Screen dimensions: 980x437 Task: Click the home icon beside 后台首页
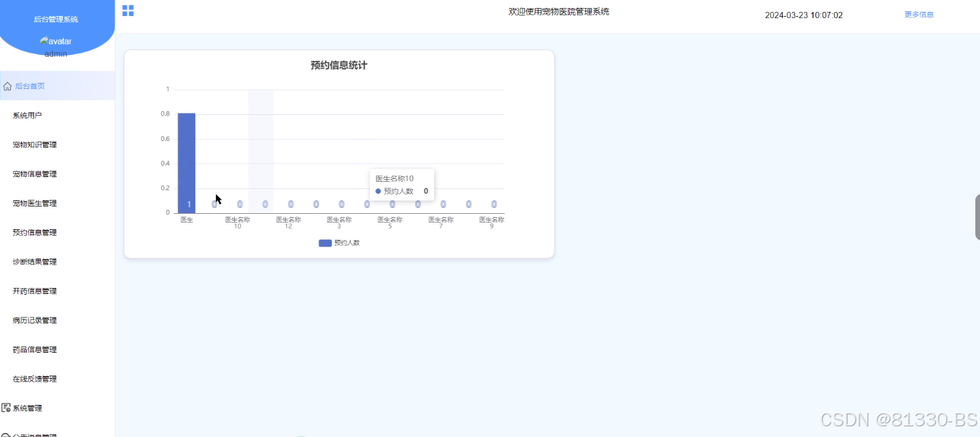point(7,86)
